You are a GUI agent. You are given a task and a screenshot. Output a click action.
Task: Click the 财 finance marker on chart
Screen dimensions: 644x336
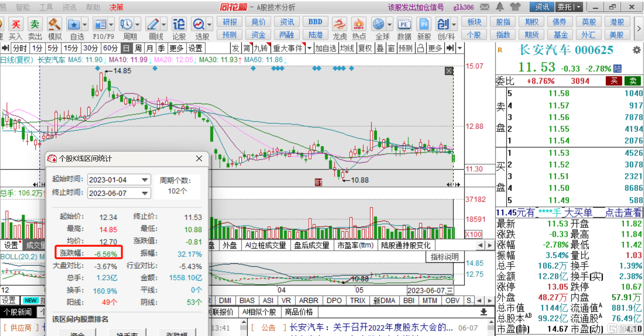click(318, 182)
